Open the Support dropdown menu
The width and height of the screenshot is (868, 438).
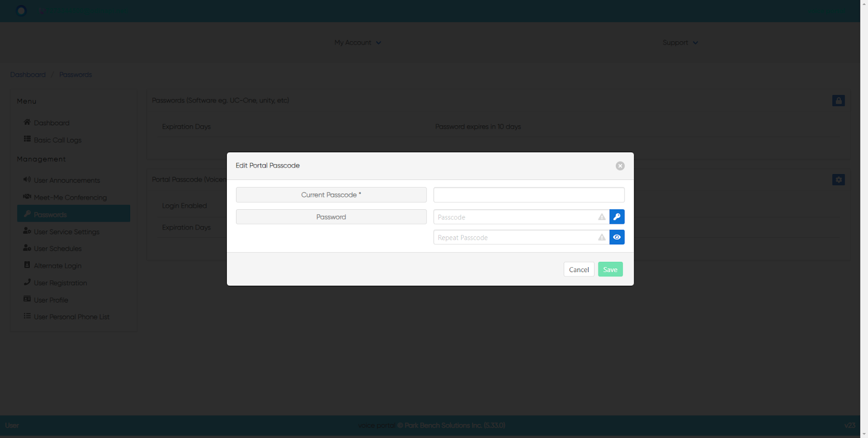point(680,42)
